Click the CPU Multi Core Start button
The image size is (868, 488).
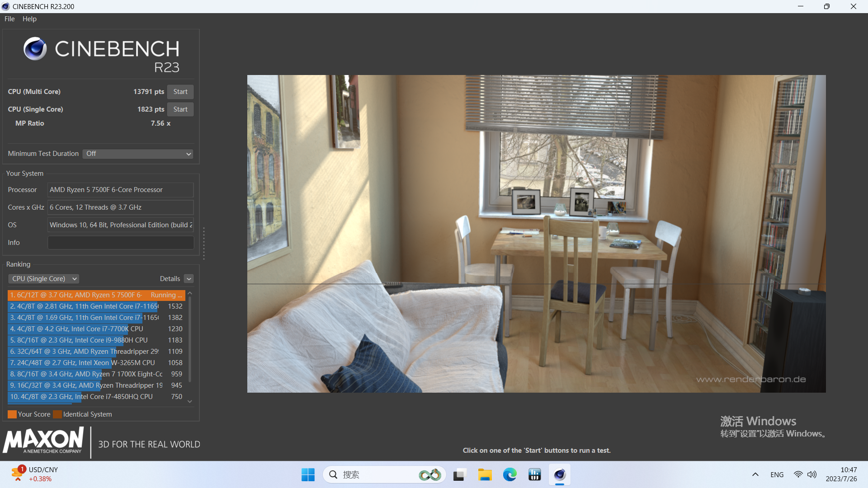tap(181, 91)
